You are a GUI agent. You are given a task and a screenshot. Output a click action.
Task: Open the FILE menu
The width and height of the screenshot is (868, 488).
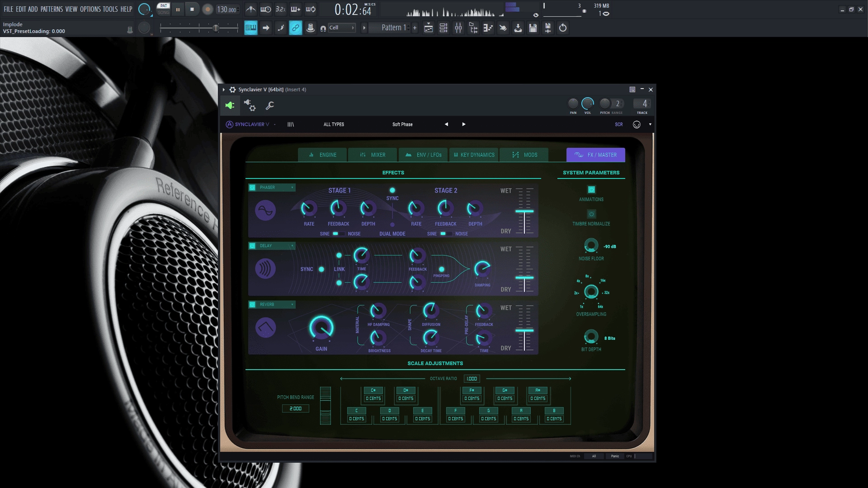9,9
